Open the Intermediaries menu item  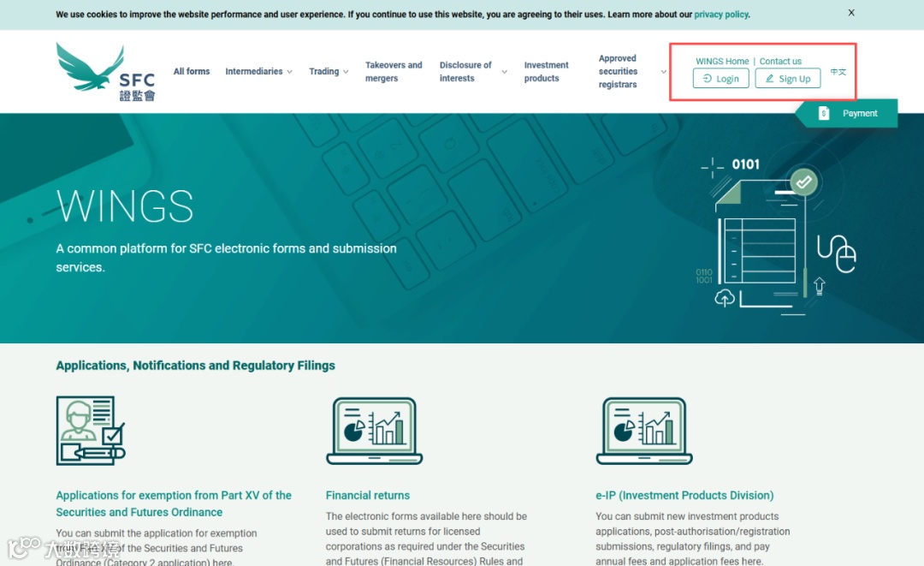[254, 71]
